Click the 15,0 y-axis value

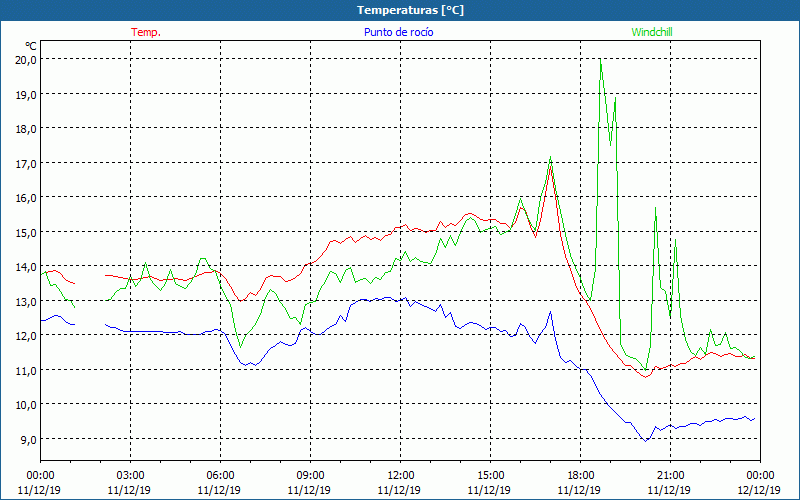[x=26, y=232]
